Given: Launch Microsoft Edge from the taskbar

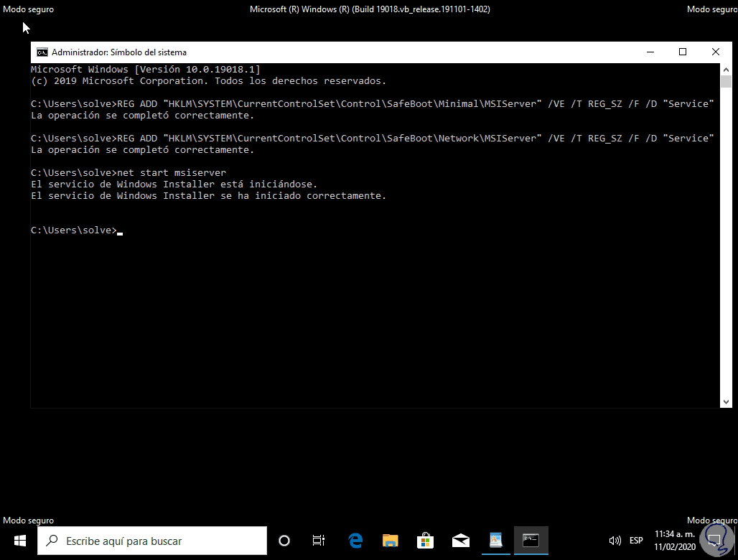Looking at the screenshot, I should tap(355, 541).
